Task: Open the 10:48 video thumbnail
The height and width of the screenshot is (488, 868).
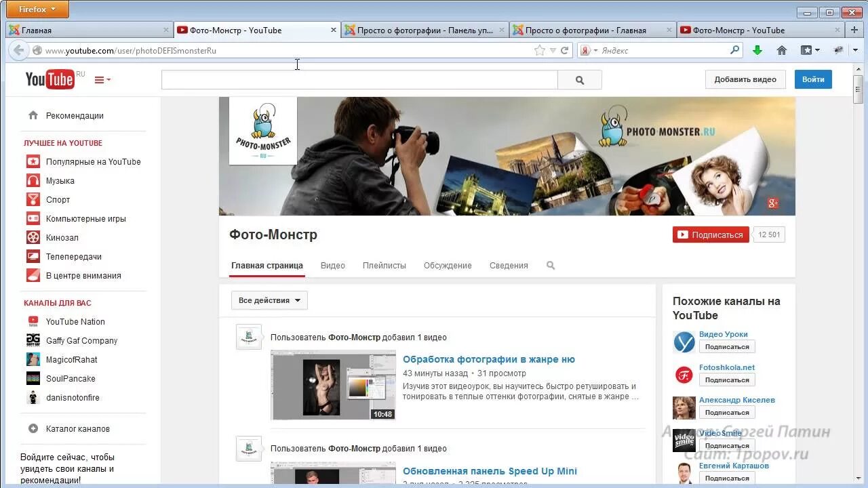Action: (333, 385)
